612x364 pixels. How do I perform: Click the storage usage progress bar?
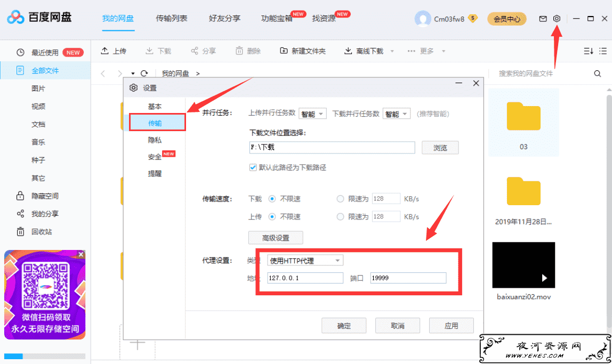[45, 356]
